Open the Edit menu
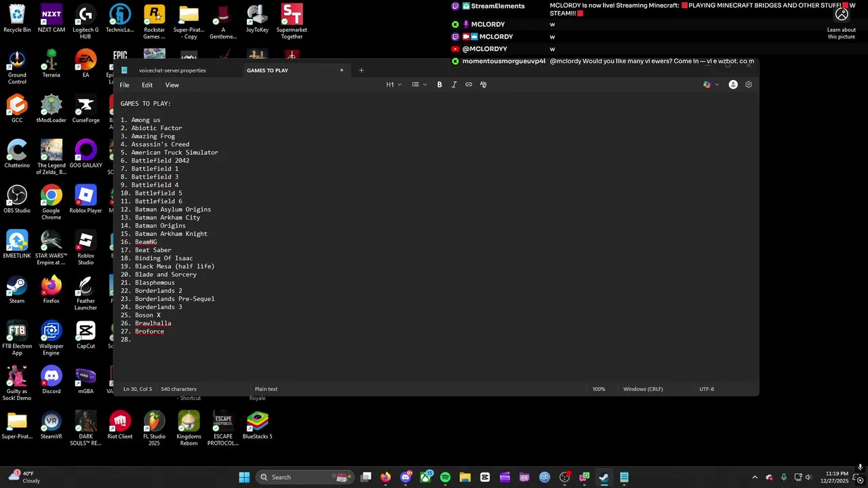The image size is (868, 488). point(147,85)
